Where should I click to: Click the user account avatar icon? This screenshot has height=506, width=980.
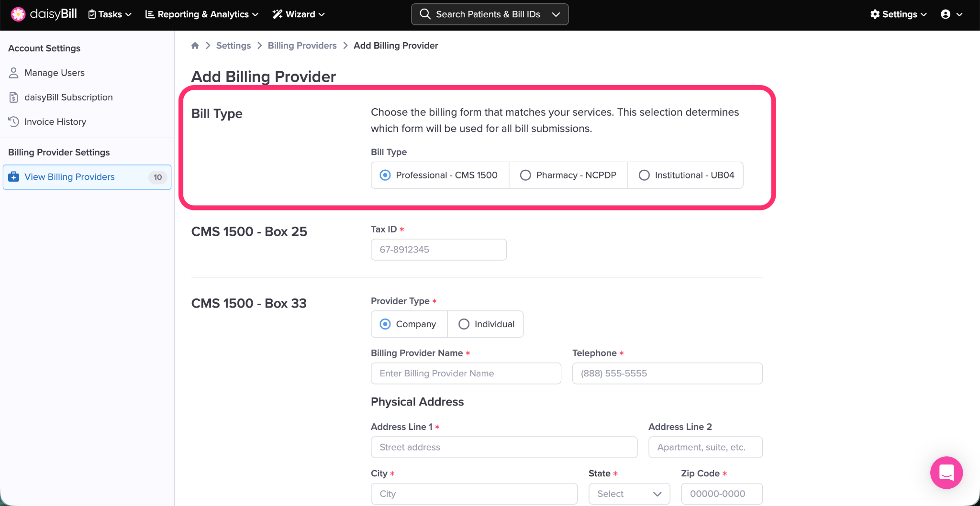click(946, 14)
